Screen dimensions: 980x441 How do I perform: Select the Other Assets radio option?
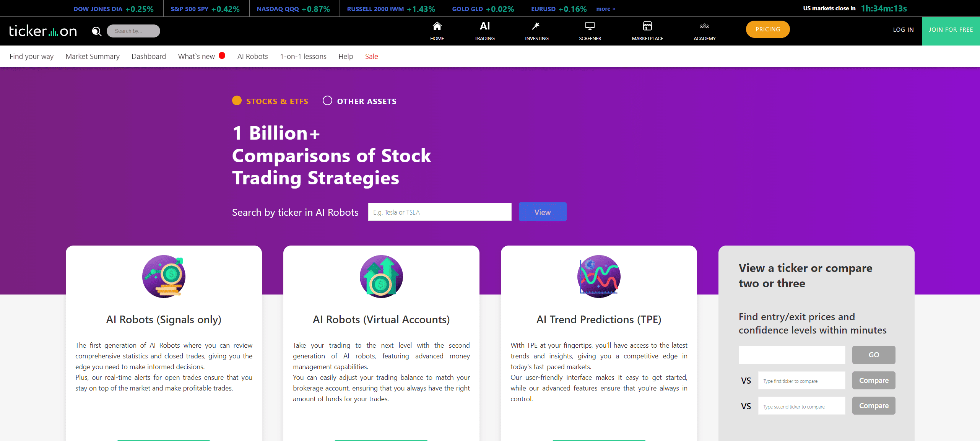(327, 101)
